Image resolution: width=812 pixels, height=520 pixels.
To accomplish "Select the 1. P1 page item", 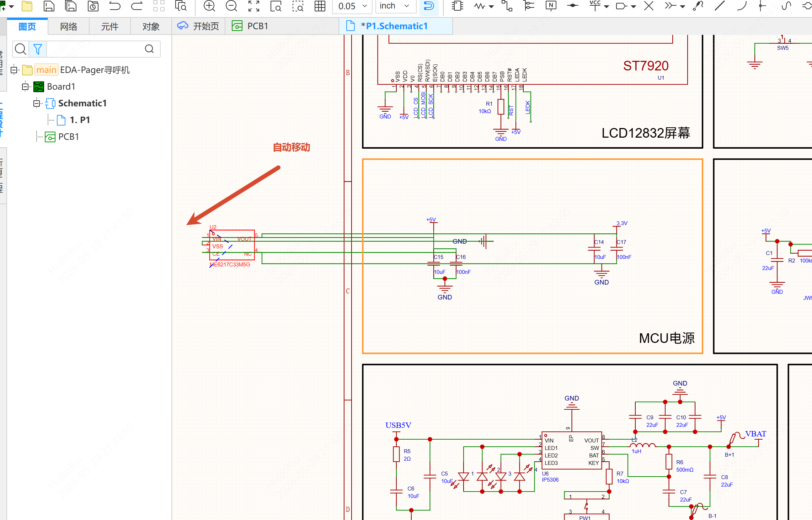I will [x=80, y=120].
